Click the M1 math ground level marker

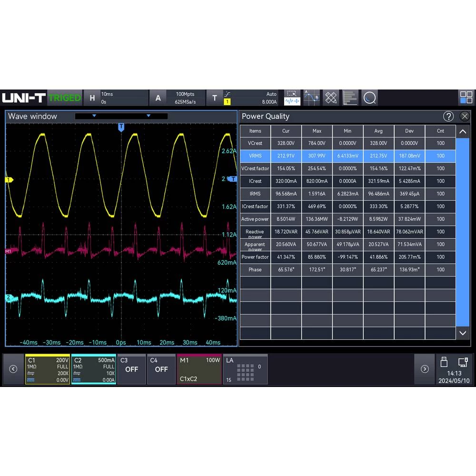[9, 251]
